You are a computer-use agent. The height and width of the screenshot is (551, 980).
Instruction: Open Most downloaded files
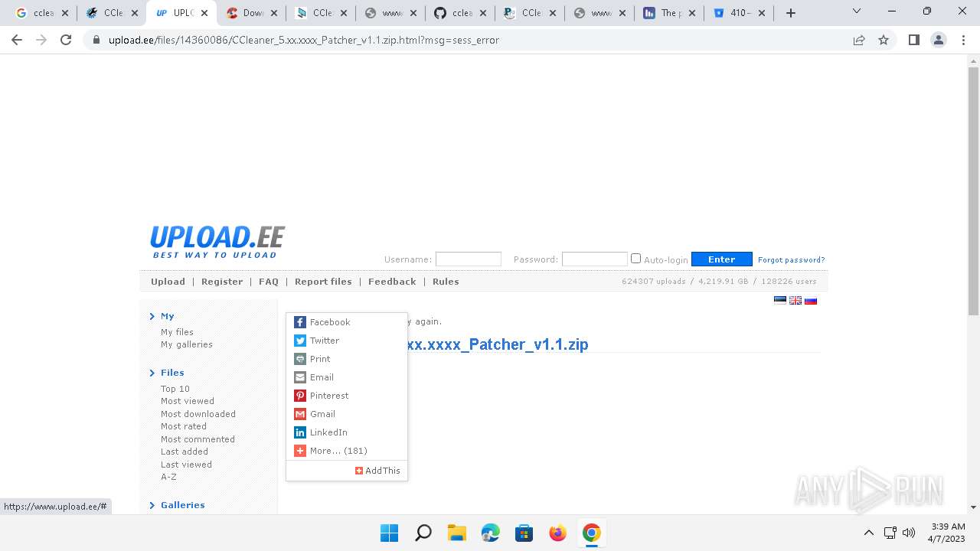point(198,414)
